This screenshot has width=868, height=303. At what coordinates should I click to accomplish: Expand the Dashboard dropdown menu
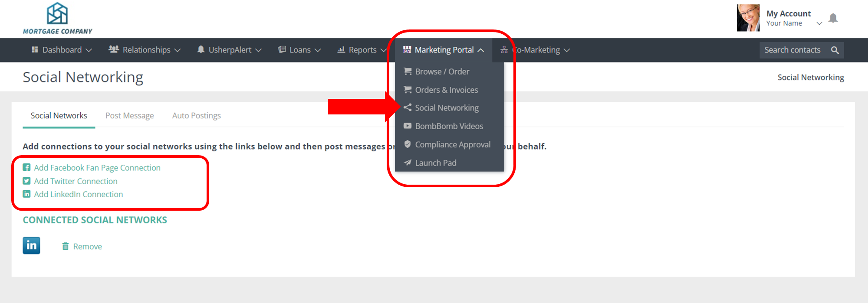[x=62, y=50]
